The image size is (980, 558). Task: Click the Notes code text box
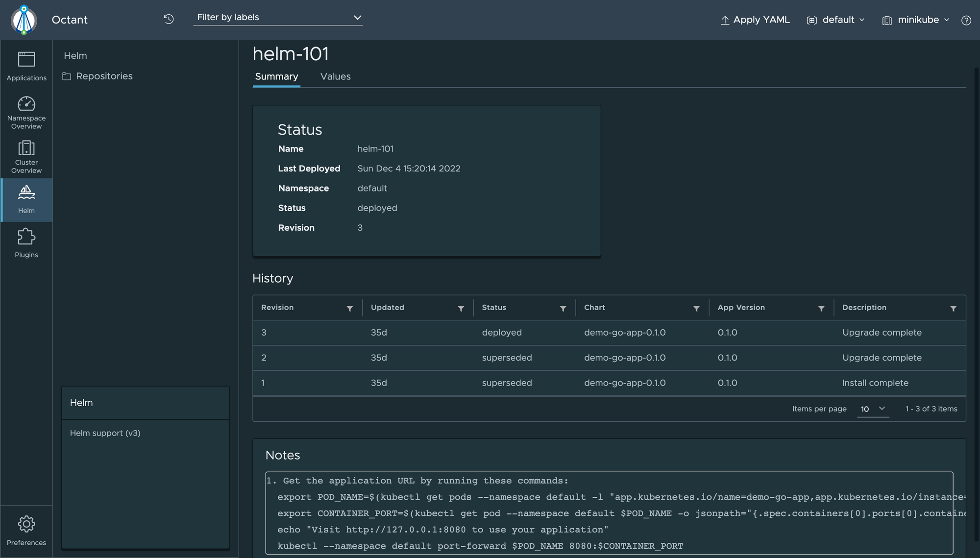point(609,513)
